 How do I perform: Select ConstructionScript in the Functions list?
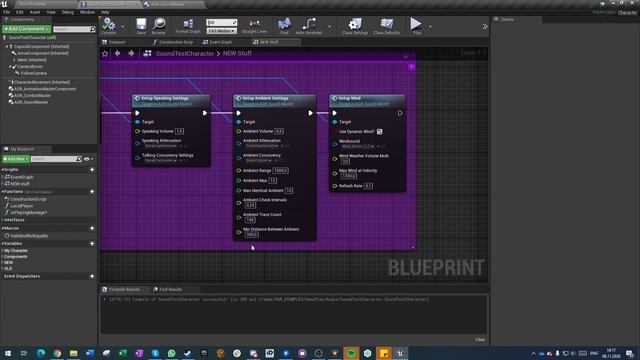(28, 199)
